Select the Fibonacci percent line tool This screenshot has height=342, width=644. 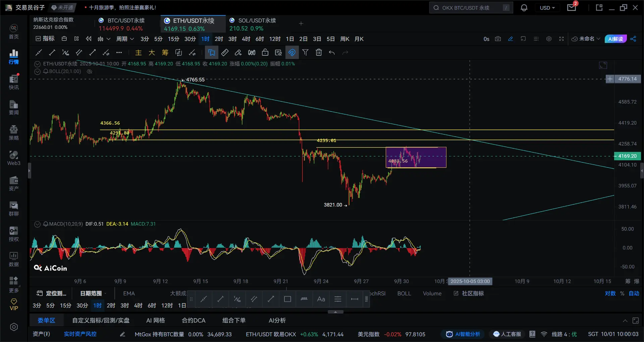click(65, 52)
